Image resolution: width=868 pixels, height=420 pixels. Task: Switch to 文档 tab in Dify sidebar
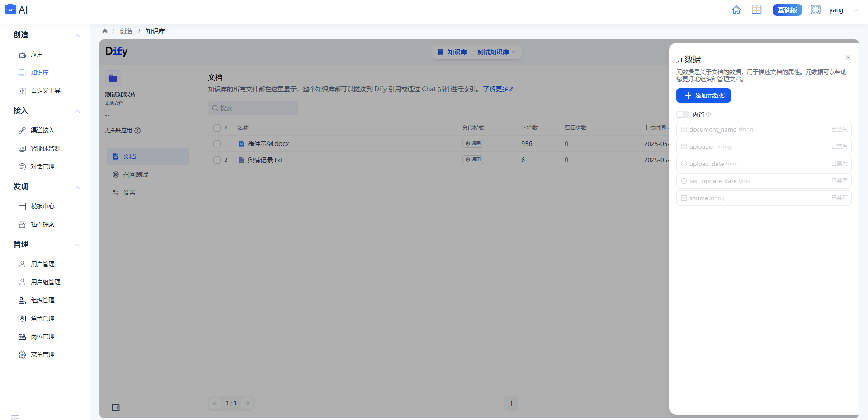148,156
